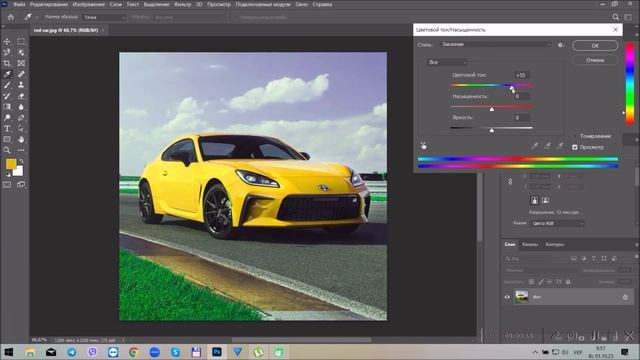Open the screen mode switcher
Image resolution: width=640 pixels, height=360 pixels.
point(21,184)
